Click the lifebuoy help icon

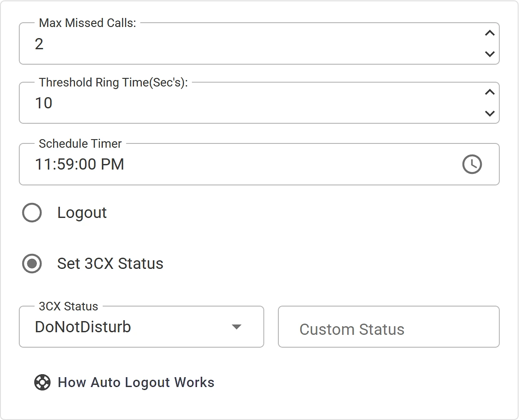point(42,382)
